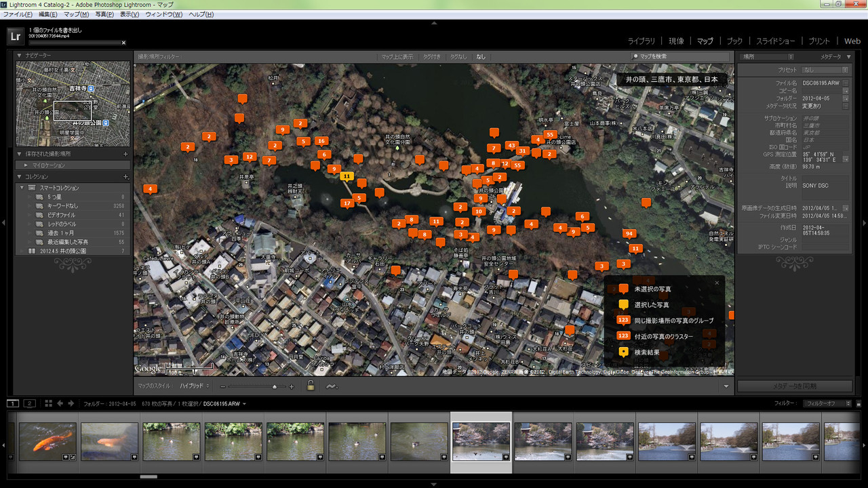
Task: Open the GPS tracklogs menu icon
Action: coord(331,386)
